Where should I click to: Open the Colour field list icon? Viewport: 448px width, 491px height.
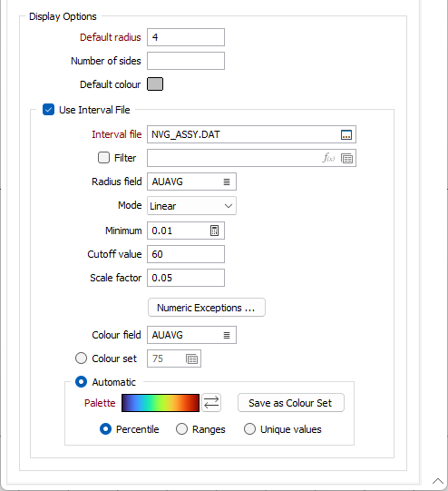[x=227, y=336]
